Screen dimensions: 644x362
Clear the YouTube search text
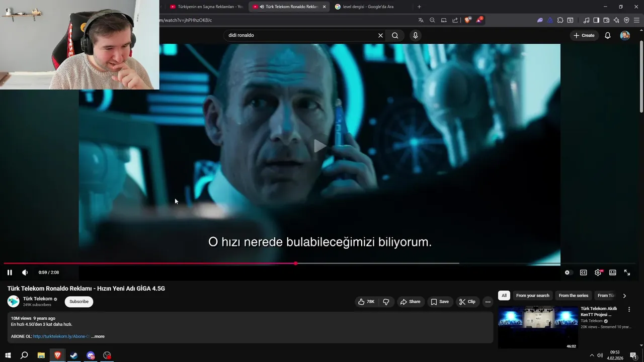tap(380, 35)
